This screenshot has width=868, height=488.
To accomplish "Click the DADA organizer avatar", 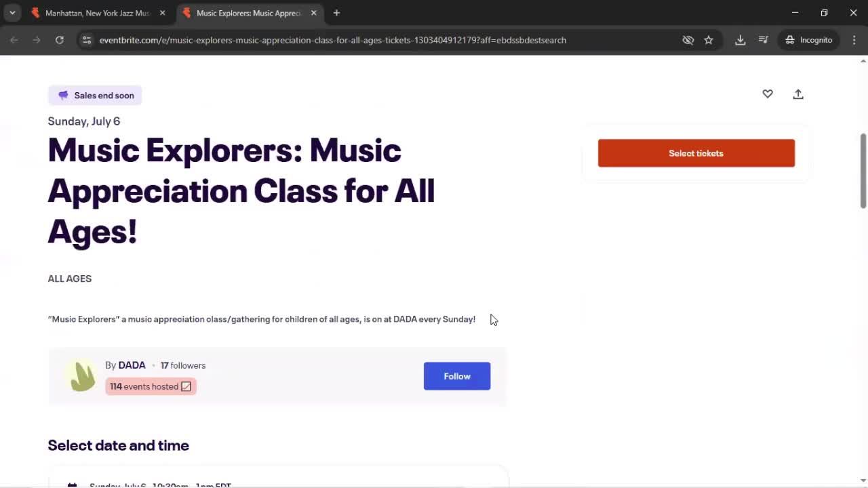I will click(x=83, y=376).
